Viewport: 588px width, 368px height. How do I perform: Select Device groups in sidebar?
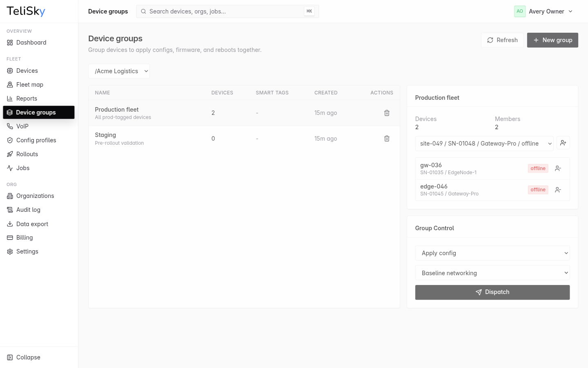pos(39,112)
